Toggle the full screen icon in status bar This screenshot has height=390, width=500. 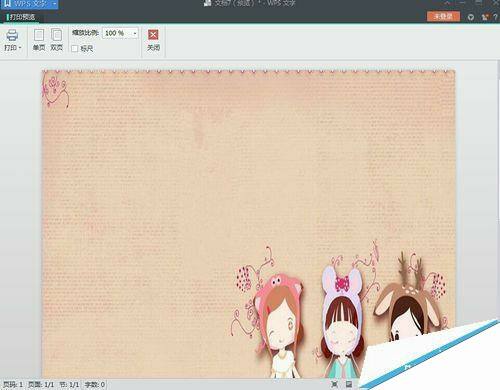tap(335, 384)
